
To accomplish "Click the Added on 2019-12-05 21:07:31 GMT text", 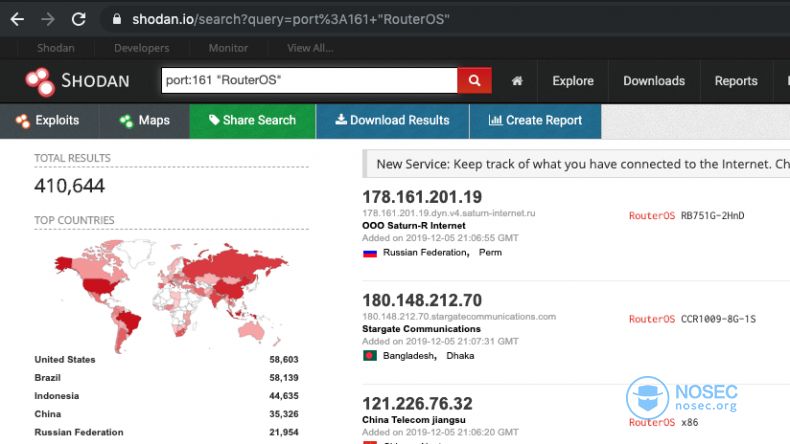I will click(440, 341).
